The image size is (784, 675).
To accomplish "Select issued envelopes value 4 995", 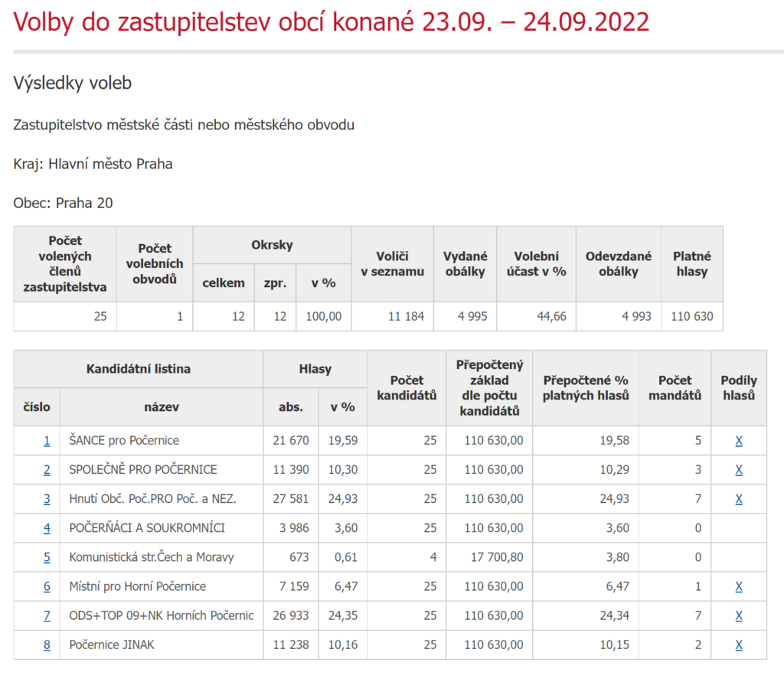I will click(472, 316).
